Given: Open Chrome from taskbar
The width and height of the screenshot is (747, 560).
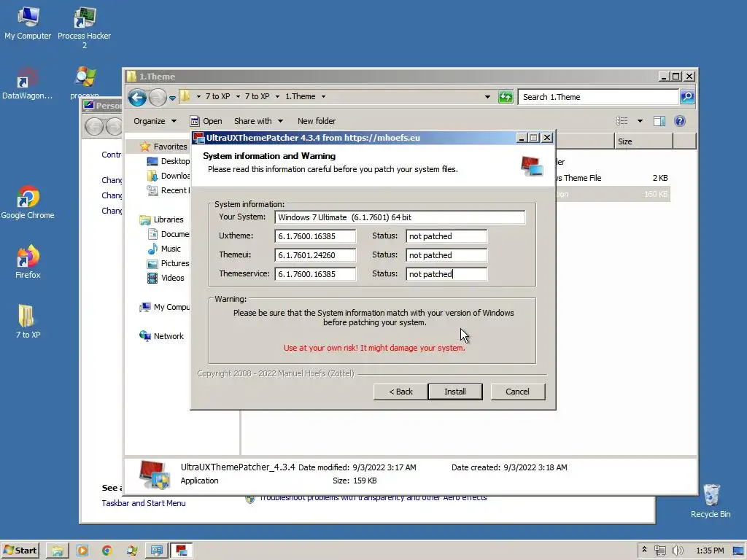Looking at the screenshot, I should [x=107, y=551].
